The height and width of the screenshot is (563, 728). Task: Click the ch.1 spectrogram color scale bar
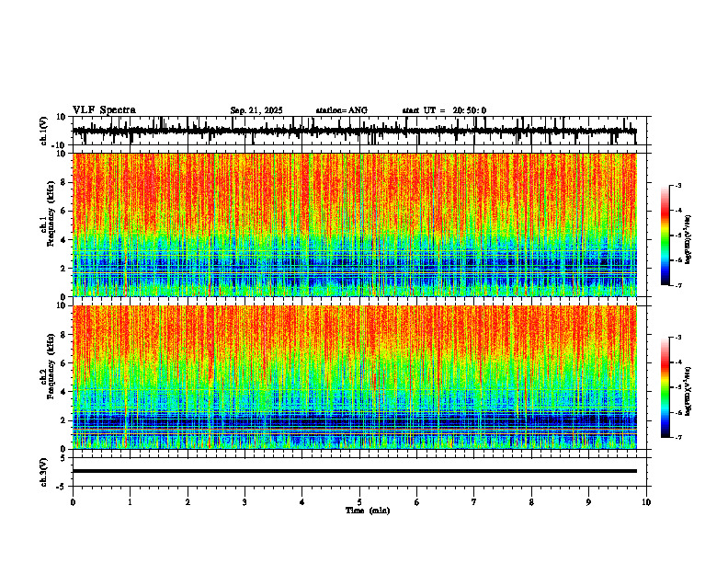coord(665,236)
